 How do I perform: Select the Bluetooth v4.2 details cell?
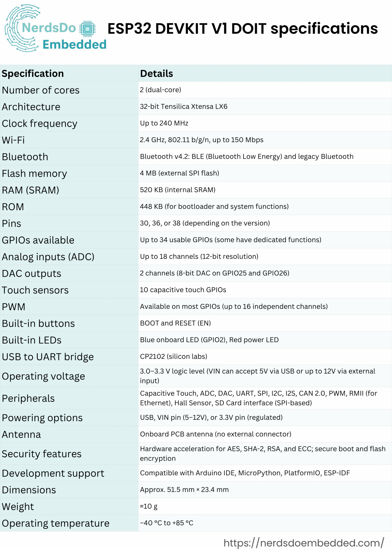coord(265,157)
